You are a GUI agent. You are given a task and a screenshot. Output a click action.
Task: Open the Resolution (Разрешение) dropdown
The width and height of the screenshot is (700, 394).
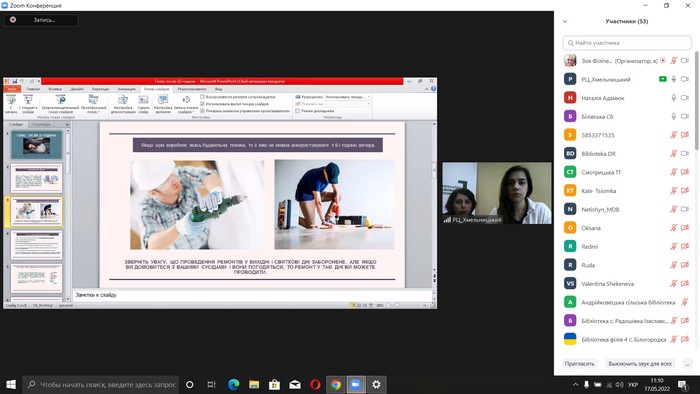pyautogui.click(x=348, y=97)
